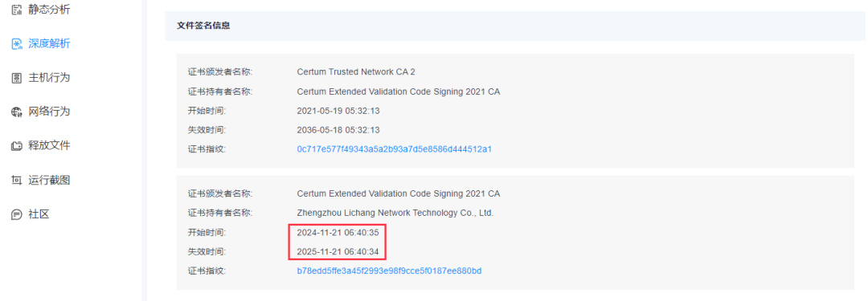Open the 主机行为 menu label
Screen dimensions: 868x301
[x=49, y=78]
